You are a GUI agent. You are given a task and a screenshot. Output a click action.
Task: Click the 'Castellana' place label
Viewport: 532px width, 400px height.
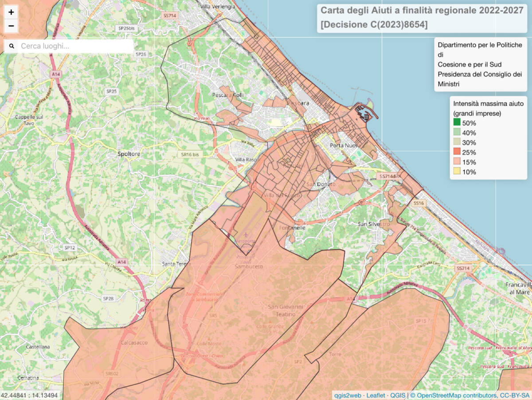(x=38, y=346)
